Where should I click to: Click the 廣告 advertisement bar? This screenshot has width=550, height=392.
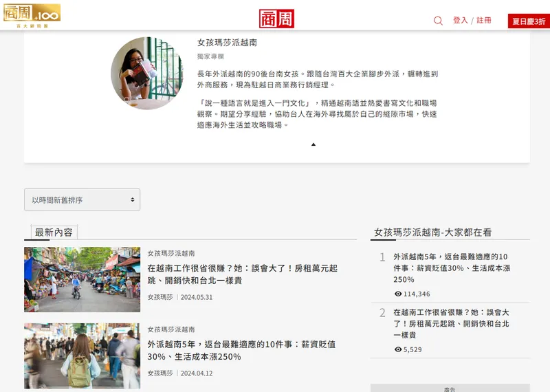(450, 388)
